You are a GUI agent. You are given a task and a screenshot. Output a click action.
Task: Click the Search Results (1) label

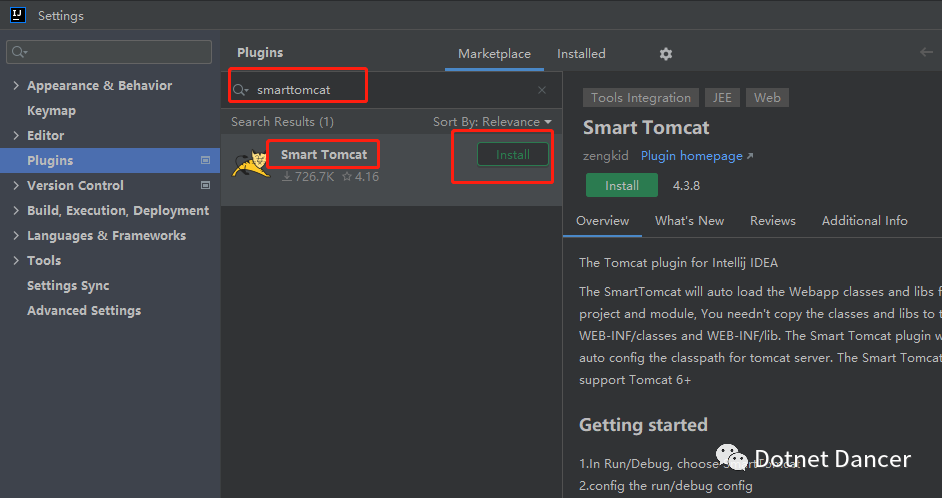(282, 122)
